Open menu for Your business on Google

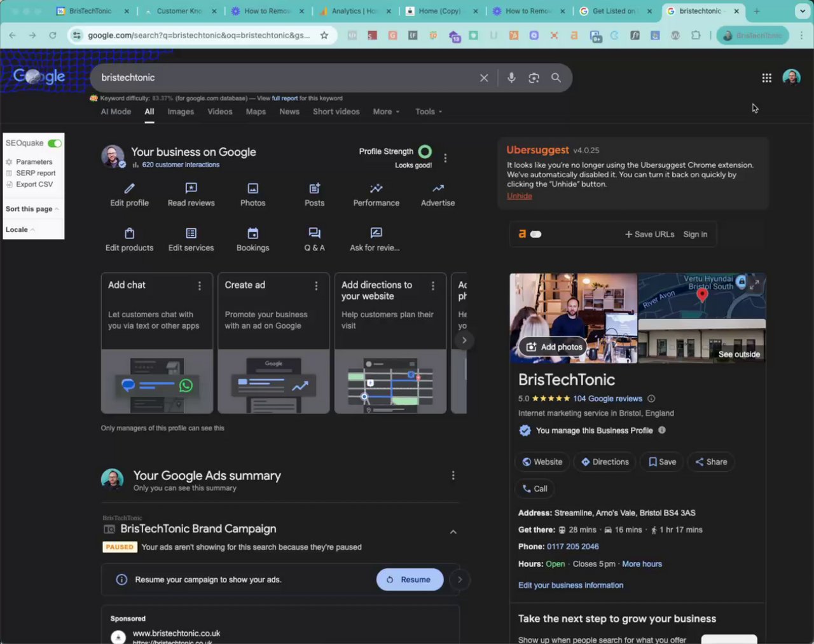click(445, 158)
